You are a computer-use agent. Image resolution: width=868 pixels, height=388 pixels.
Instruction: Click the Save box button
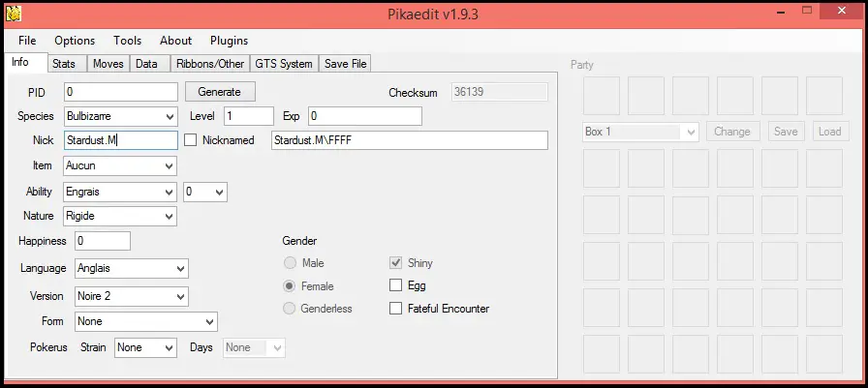pyautogui.click(x=786, y=132)
